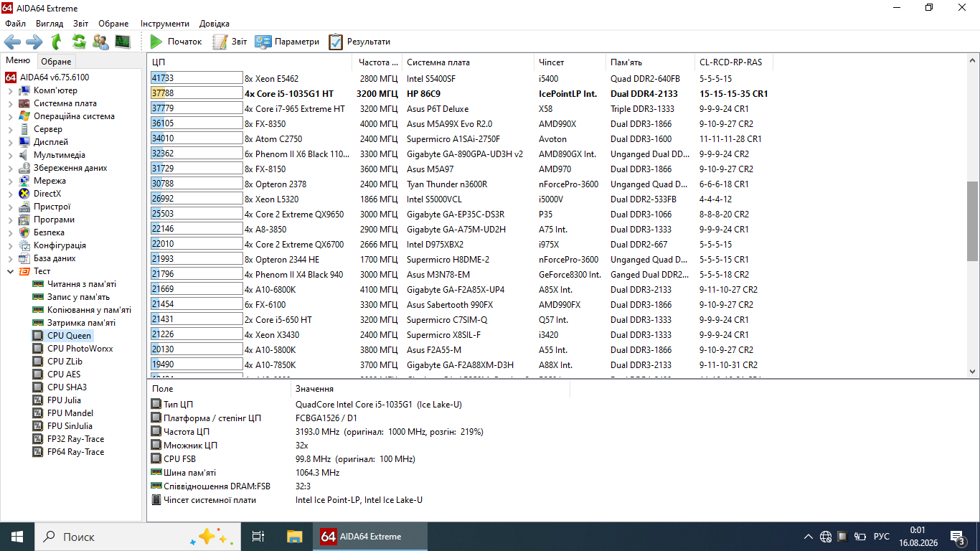Click the blue back arrow icon
The width and height of the screenshot is (980, 551).
coord(12,42)
